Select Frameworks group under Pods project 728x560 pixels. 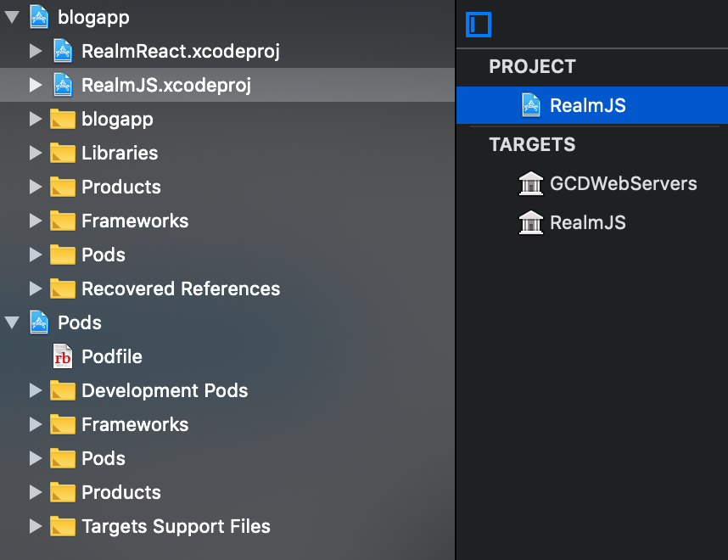point(134,424)
